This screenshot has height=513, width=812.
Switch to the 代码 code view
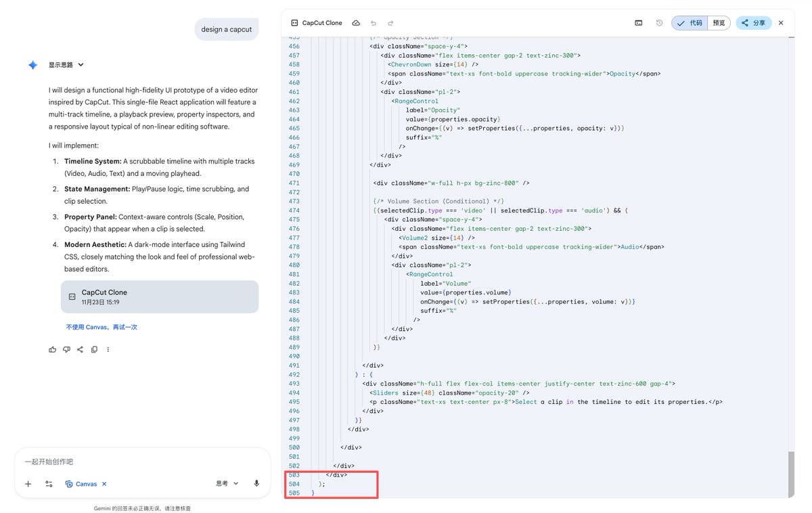(x=689, y=23)
